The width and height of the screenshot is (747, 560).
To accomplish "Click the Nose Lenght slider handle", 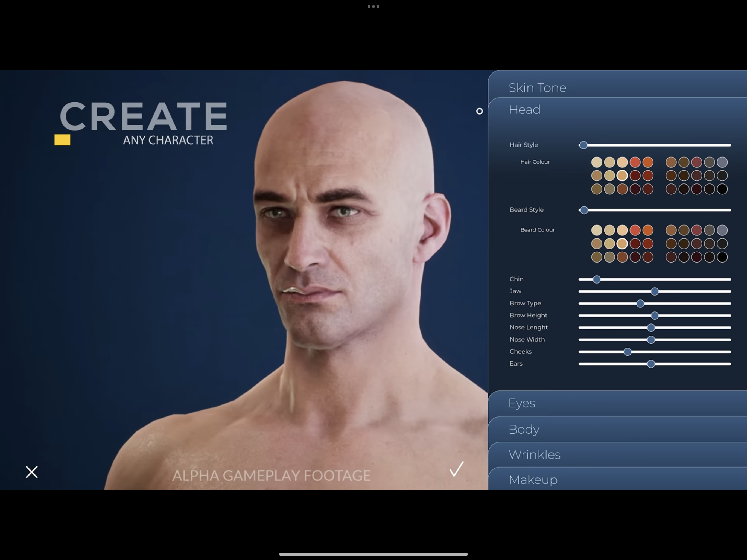I will click(x=651, y=328).
